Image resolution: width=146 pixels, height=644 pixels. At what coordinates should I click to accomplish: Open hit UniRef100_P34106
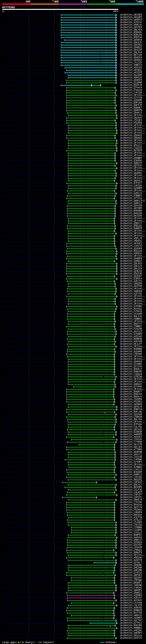tap(131, 90)
